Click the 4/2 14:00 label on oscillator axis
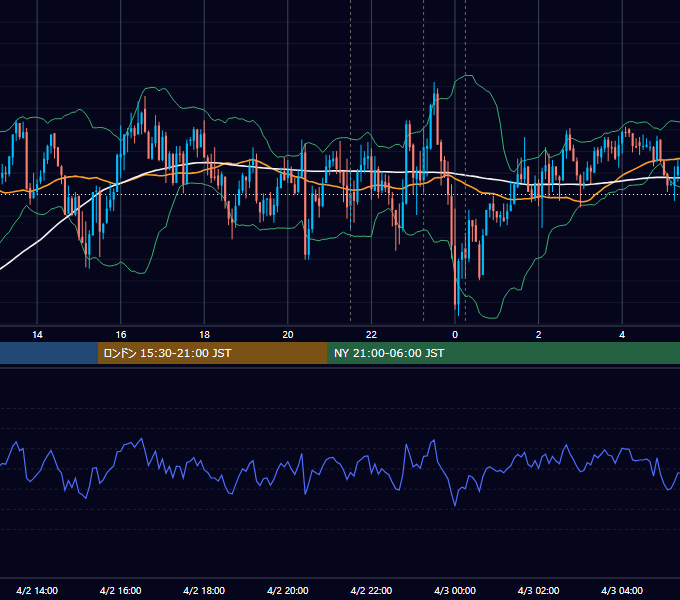Viewport: 680px width, 600px height. coord(37,590)
